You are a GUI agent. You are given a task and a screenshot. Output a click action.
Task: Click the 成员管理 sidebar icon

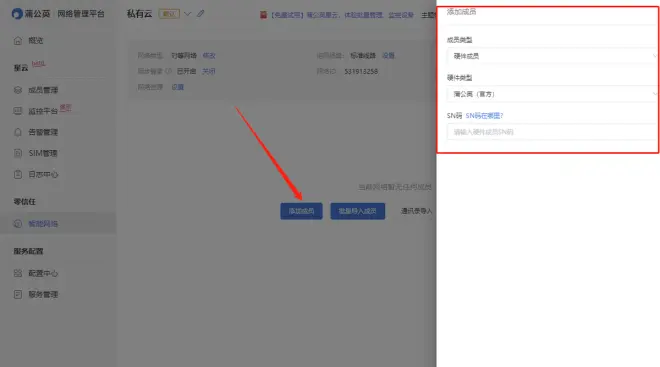coord(18,90)
